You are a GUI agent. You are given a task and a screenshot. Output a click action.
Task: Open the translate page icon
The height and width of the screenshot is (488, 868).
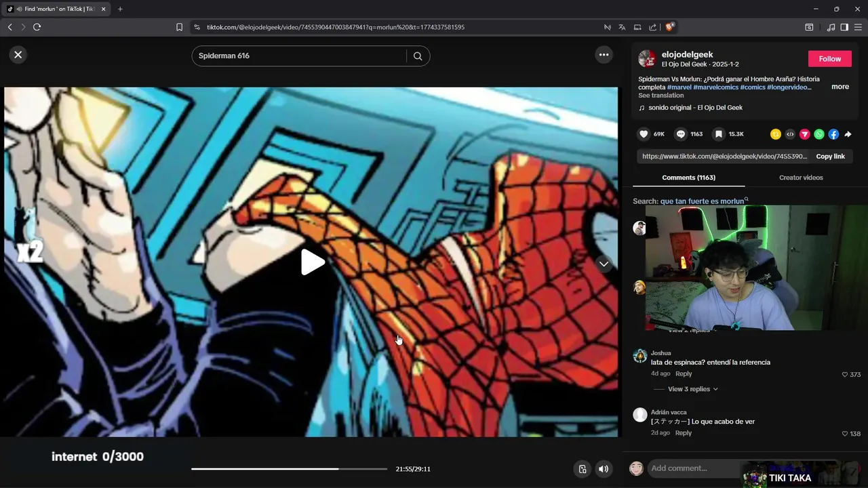622,27
